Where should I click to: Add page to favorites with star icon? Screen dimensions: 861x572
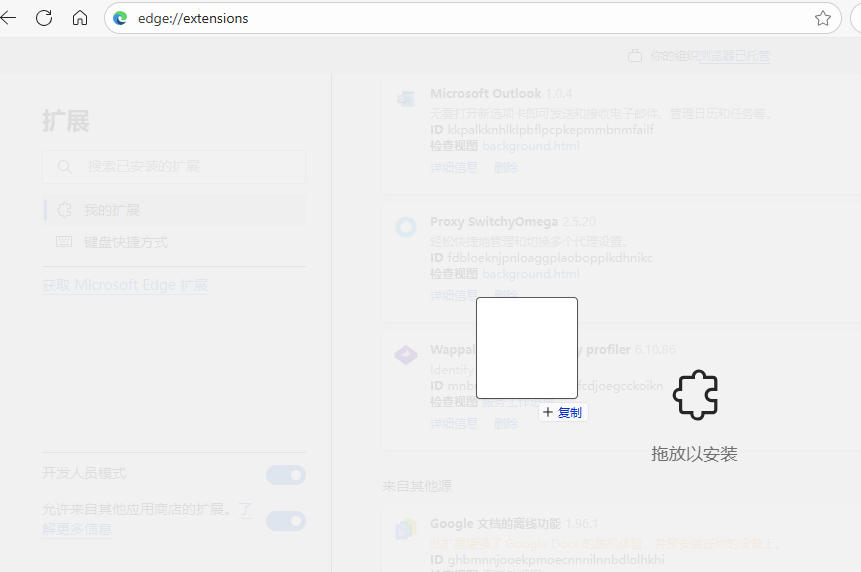822,19
